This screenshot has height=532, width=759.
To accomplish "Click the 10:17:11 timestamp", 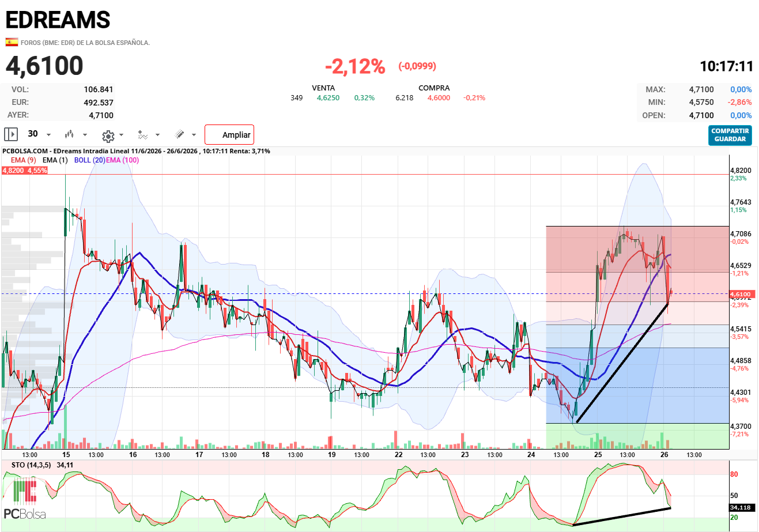I will 726,66.
